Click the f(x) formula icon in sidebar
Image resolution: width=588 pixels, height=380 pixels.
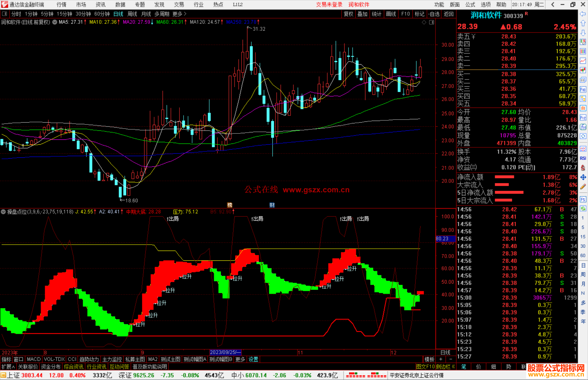(583, 127)
